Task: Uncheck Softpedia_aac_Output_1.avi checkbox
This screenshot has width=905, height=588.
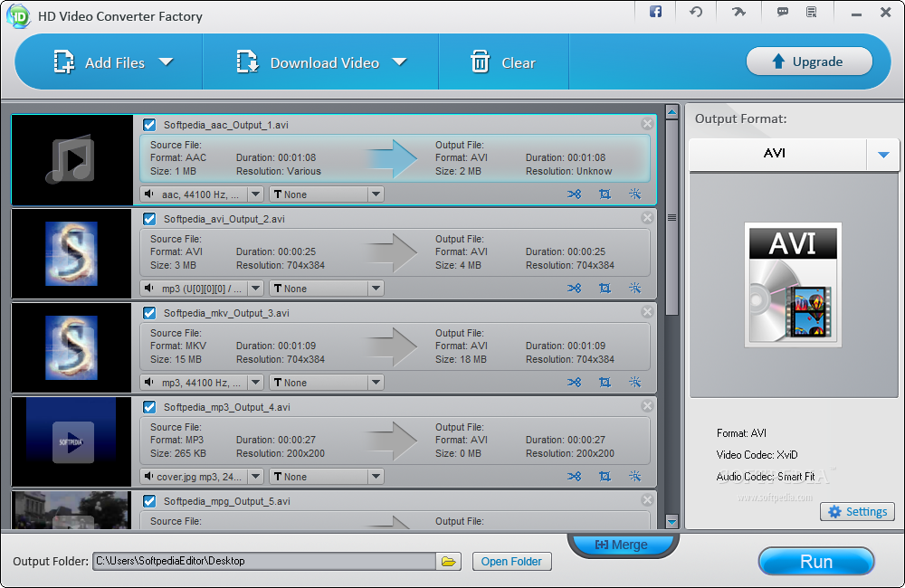Action: [149, 125]
